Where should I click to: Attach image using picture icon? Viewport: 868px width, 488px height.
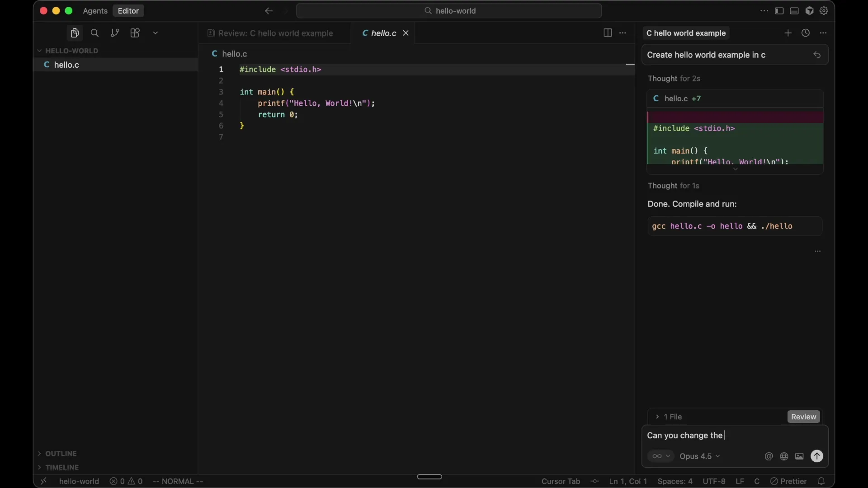click(x=799, y=456)
